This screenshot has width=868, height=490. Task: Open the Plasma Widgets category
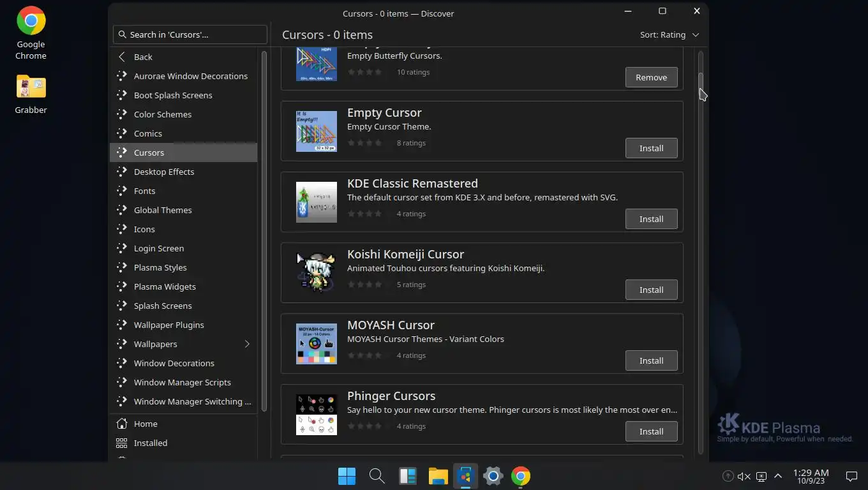tap(184, 286)
